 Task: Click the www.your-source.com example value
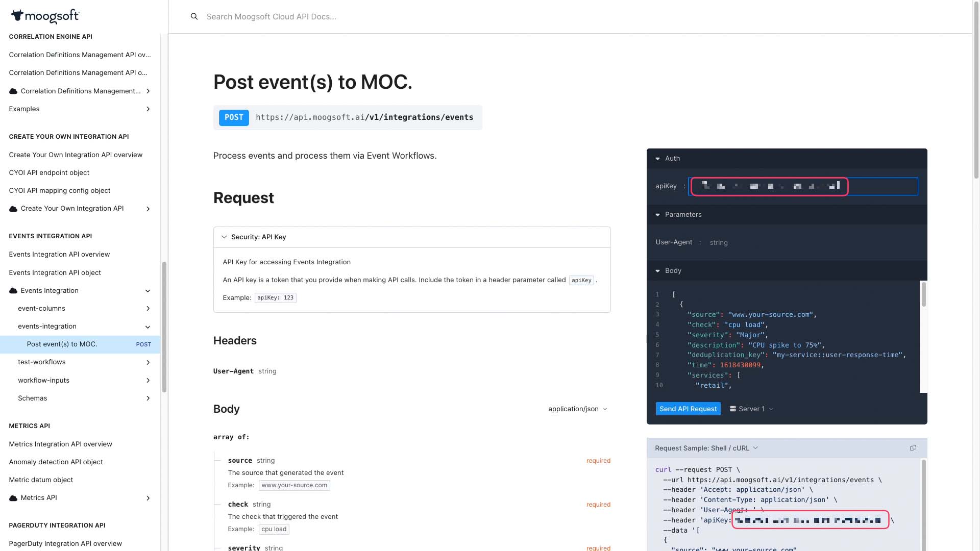[295, 486]
